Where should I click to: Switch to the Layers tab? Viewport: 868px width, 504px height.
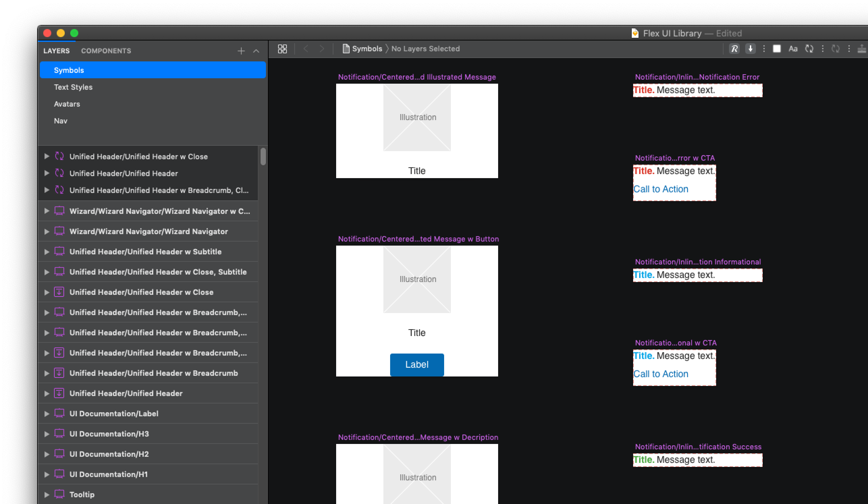pyautogui.click(x=56, y=51)
